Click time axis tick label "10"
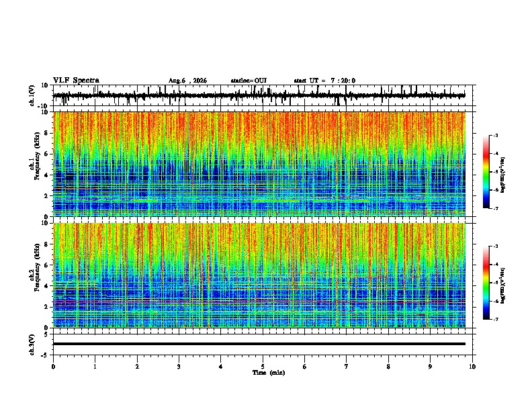Image resolution: width=532 pixels, height=411 pixels. point(472,366)
